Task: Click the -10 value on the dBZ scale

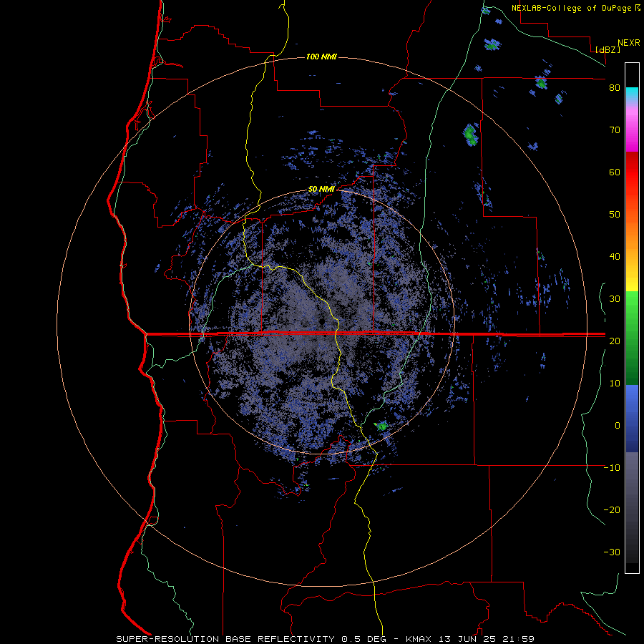Action: point(612,467)
